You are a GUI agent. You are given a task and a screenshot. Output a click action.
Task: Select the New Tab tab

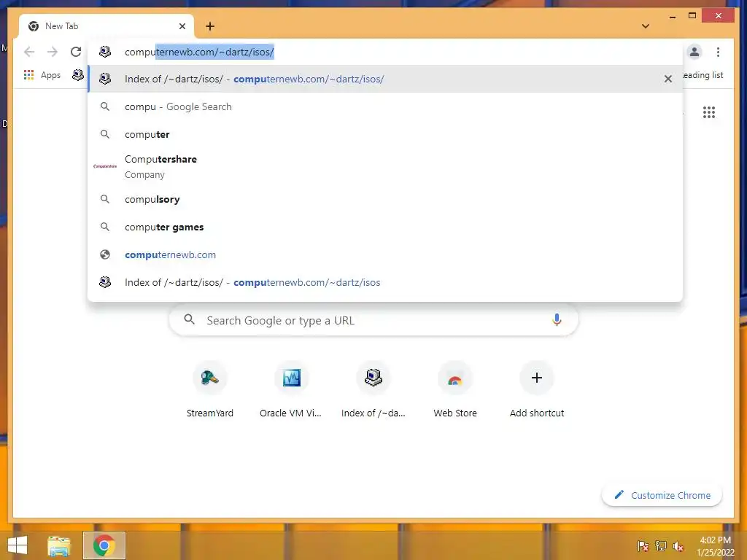pos(107,26)
